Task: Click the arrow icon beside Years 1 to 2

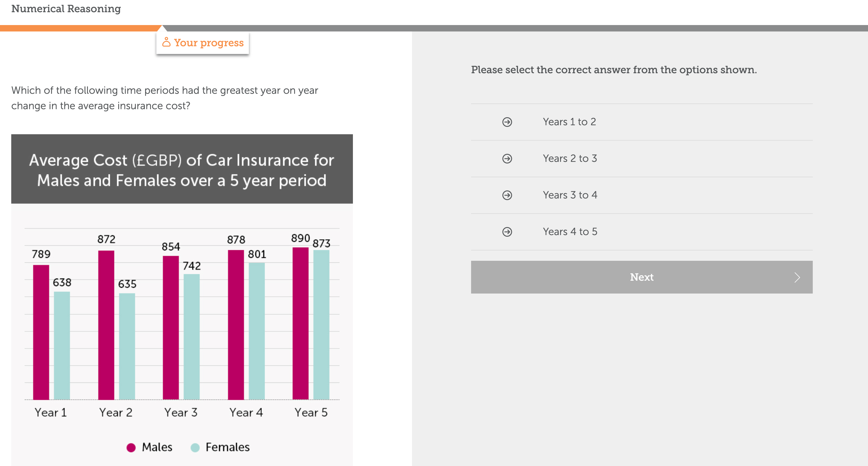Action: click(x=507, y=122)
